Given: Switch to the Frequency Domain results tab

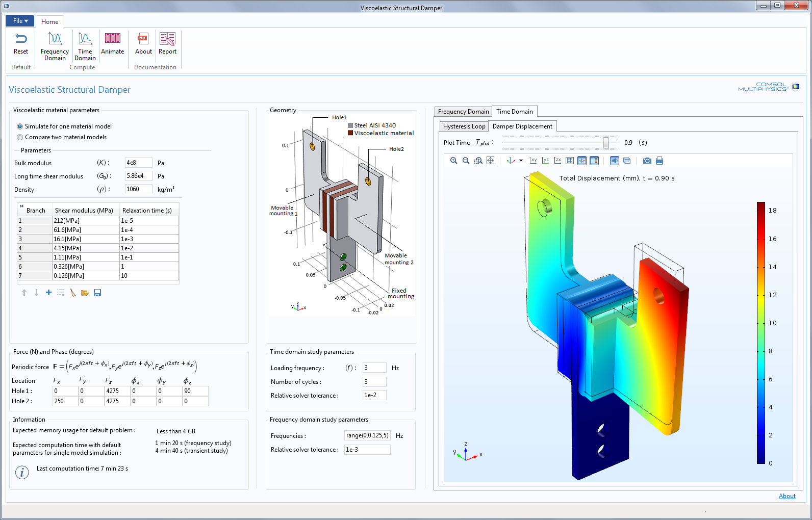Looking at the screenshot, I should click(463, 112).
